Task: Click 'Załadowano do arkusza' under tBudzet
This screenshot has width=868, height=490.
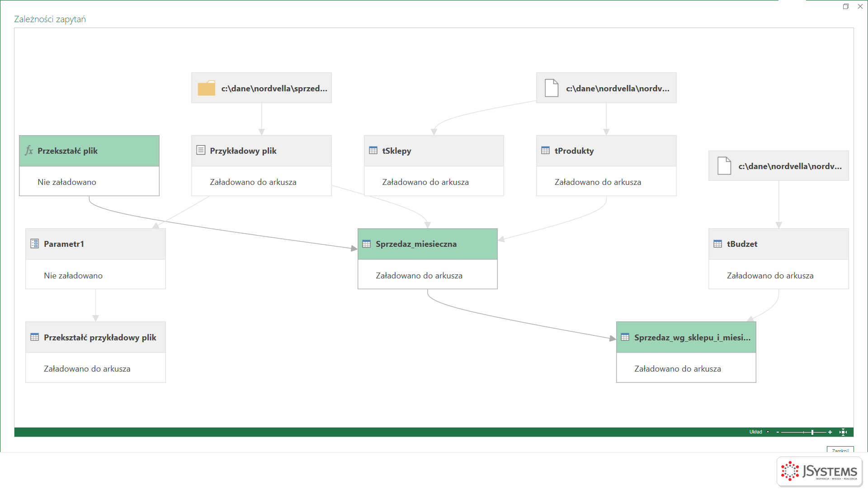Action: coord(770,276)
